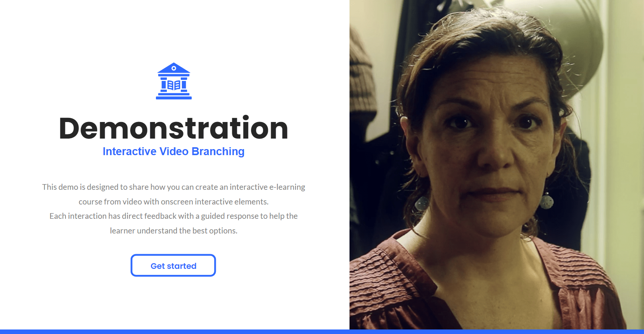Image resolution: width=644 pixels, height=334 pixels.
Task: Click the Interactive Video Branching subtitle
Action: coord(174,151)
